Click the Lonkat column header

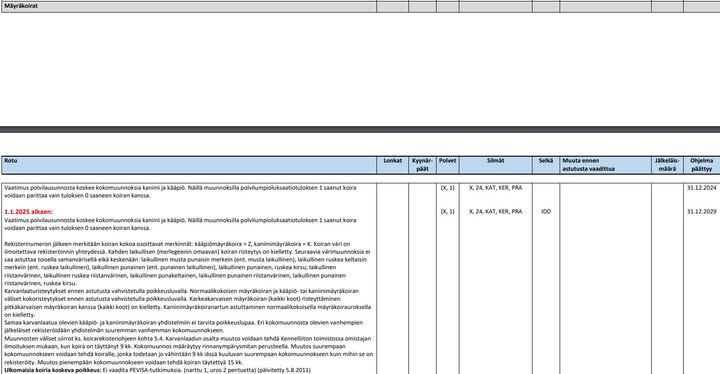(393, 161)
